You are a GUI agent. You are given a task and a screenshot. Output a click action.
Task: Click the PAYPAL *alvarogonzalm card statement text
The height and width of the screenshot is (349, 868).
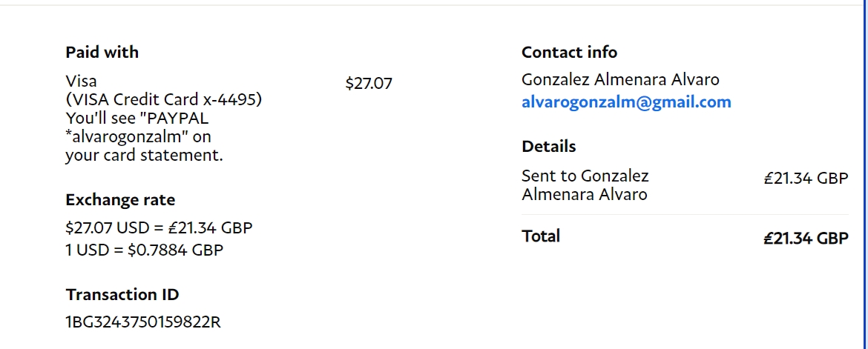[x=138, y=127]
